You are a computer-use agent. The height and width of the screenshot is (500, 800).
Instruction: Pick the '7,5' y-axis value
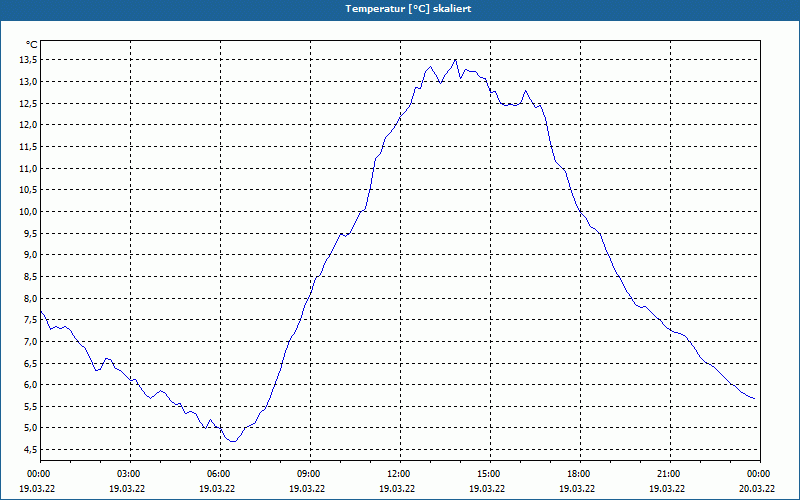click(x=31, y=320)
